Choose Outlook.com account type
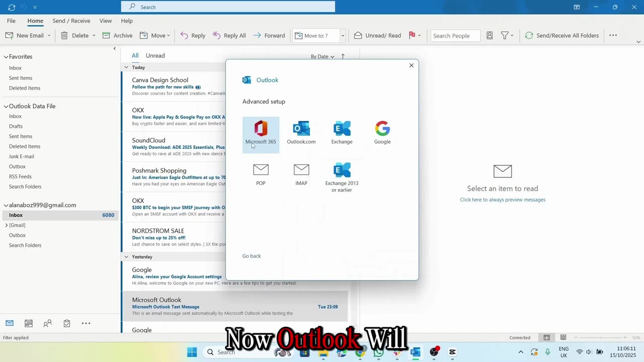 click(x=301, y=133)
